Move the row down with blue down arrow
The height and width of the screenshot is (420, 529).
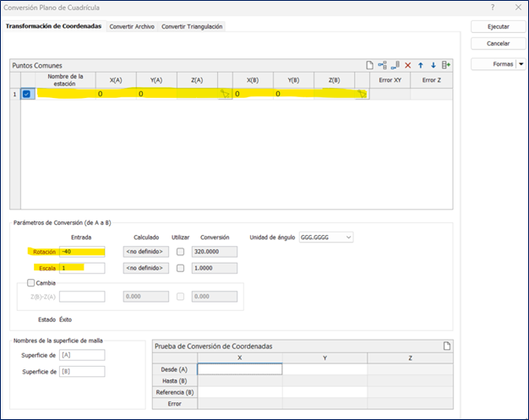[434, 65]
